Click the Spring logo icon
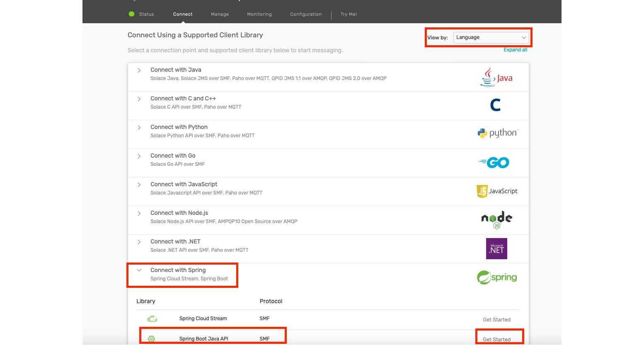 tap(497, 277)
